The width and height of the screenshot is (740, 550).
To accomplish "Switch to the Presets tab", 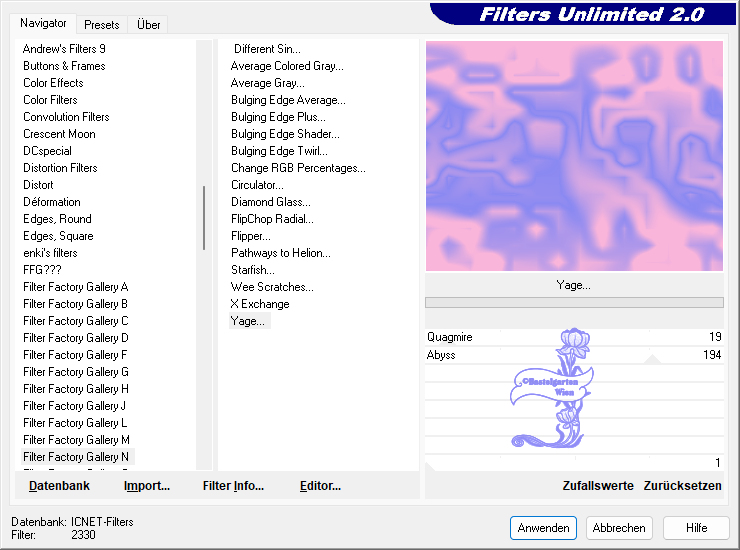I will 101,24.
